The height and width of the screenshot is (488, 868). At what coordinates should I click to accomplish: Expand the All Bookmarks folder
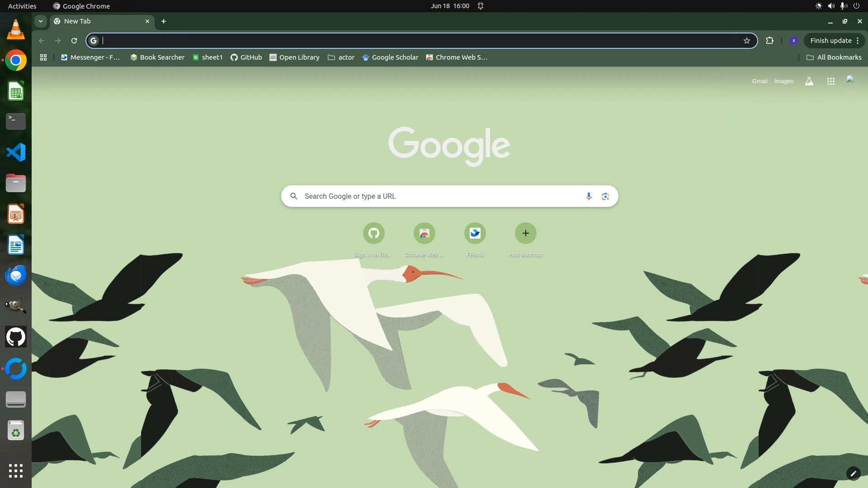[834, 57]
